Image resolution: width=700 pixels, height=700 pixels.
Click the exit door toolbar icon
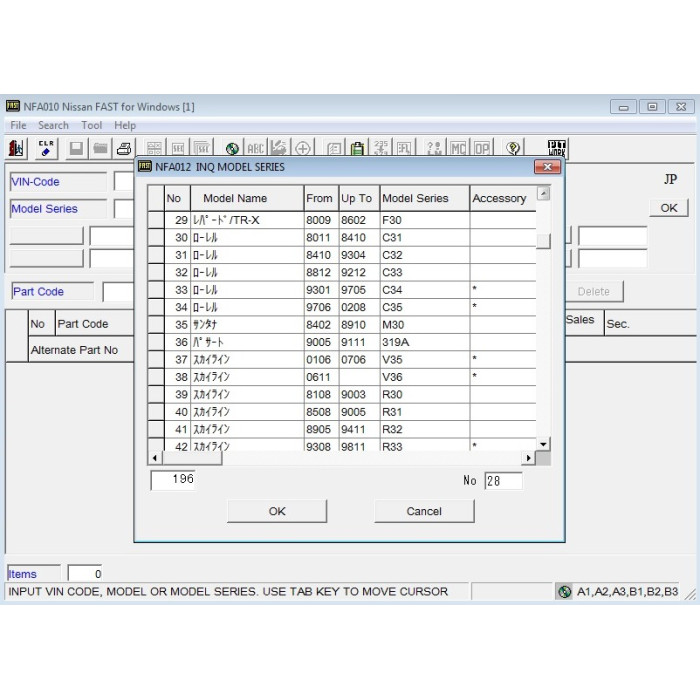16,148
